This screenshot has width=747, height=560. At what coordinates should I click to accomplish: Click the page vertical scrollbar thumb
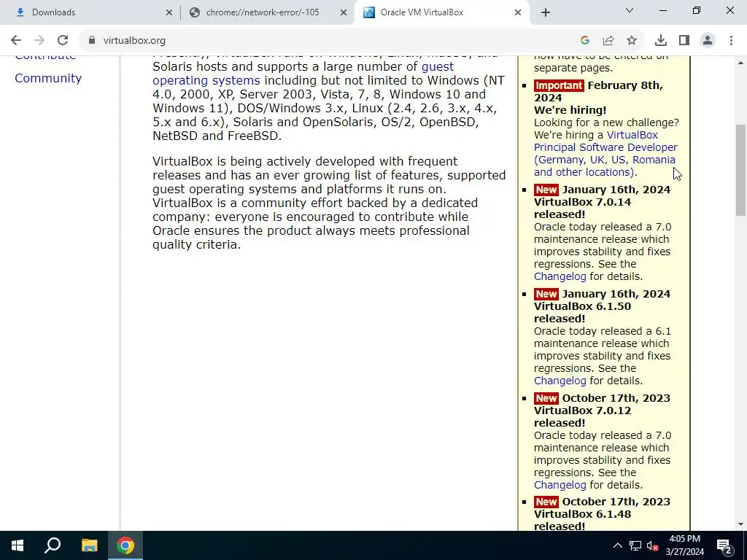pyautogui.click(x=741, y=169)
